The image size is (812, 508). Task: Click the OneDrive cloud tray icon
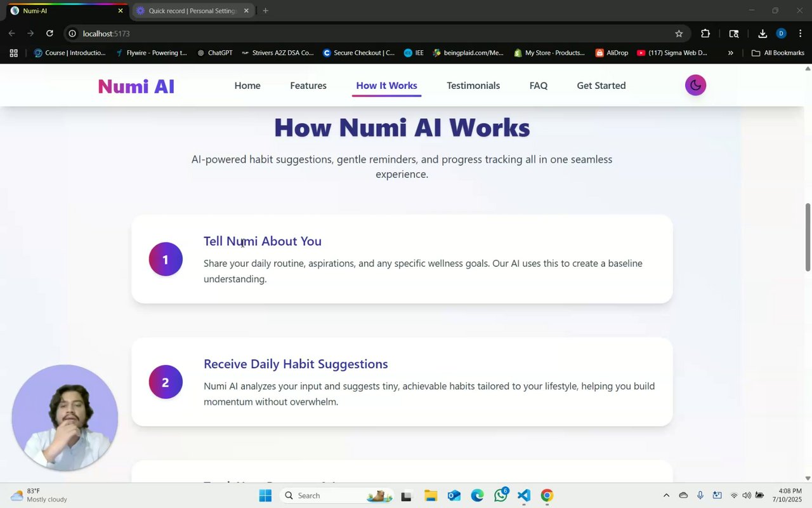click(683, 495)
